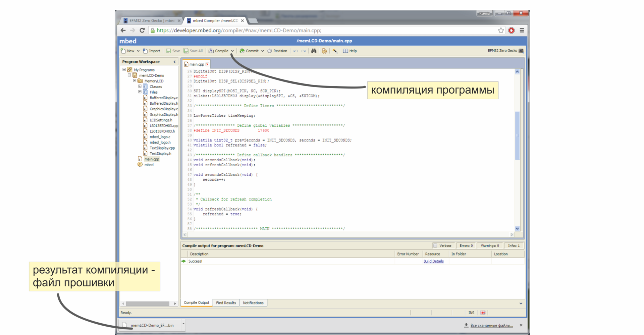Viewport: 644px width, 335px height.
Task: Expand the Classes folder node
Action: [x=140, y=87]
